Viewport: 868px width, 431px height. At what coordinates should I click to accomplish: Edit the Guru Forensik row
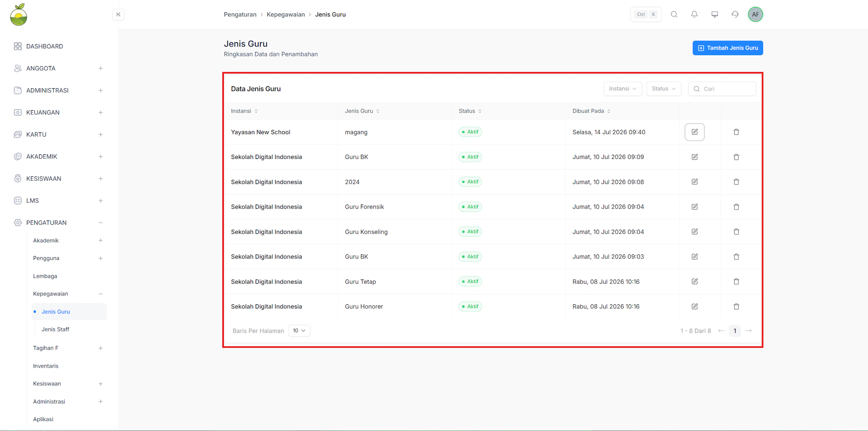click(x=694, y=207)
